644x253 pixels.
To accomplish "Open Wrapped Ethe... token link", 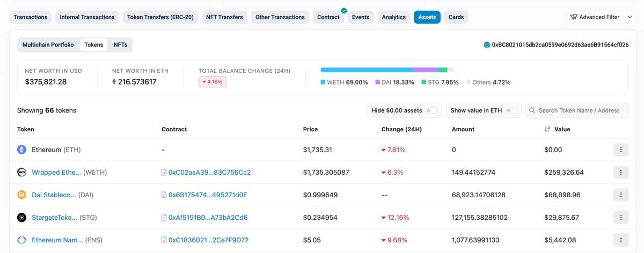I will pos(56,173).
